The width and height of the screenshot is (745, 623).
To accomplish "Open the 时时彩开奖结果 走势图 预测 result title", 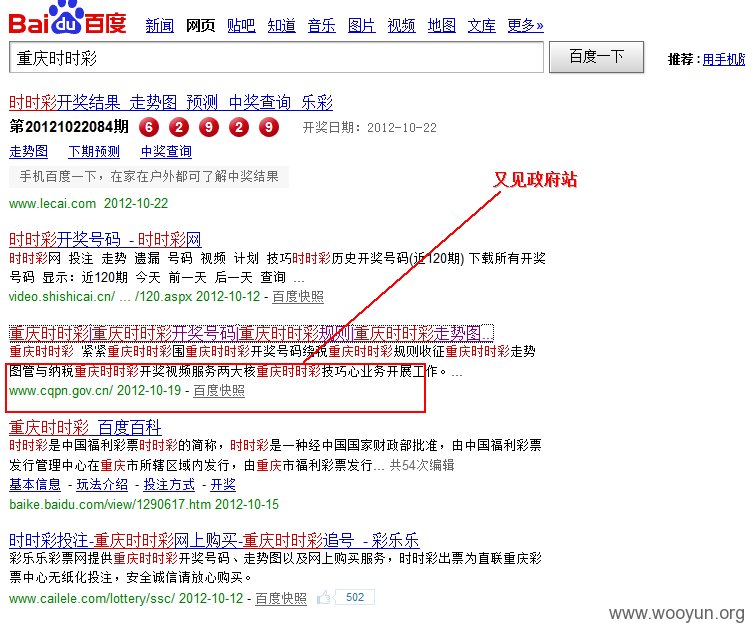I will tap(171, 102).
